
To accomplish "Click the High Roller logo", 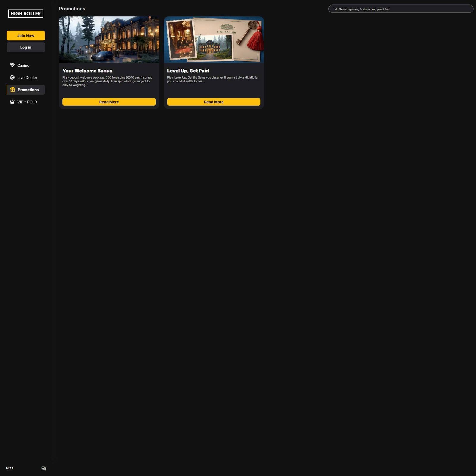I will point(26,13).
